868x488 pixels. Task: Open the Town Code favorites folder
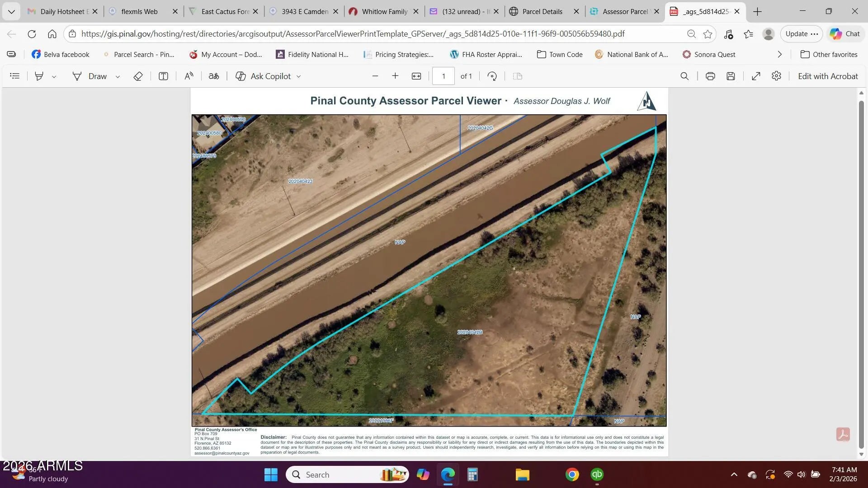tap(560, 54)
